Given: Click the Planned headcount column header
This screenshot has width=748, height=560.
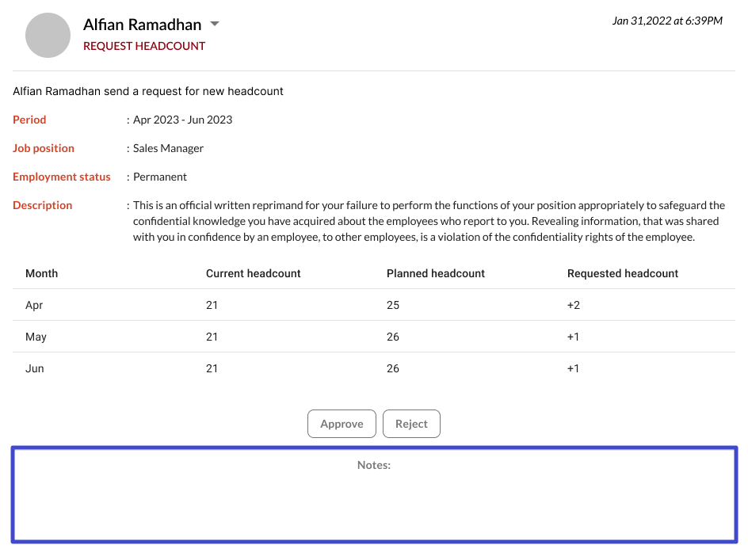Looking at the screenshot, I should (435, 273).
